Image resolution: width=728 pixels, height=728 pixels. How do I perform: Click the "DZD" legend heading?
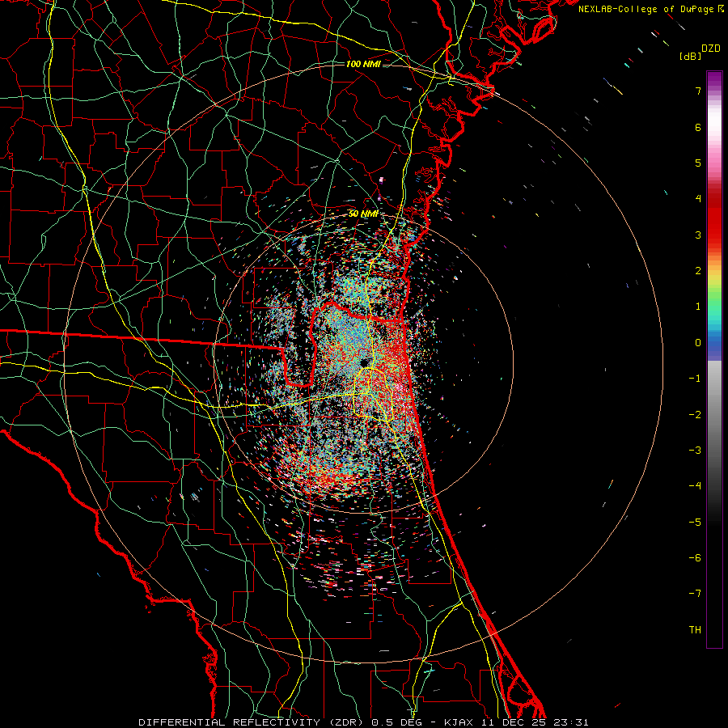click(710, 49)
